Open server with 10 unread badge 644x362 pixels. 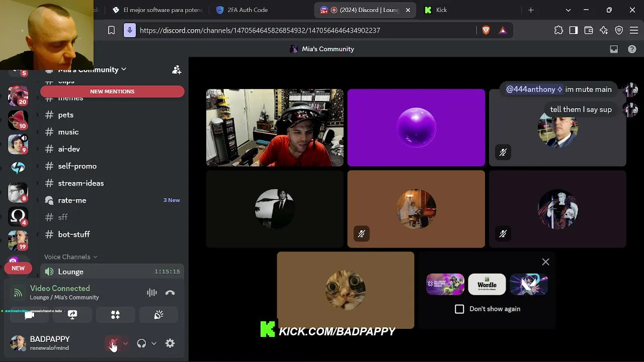[18, 119]
